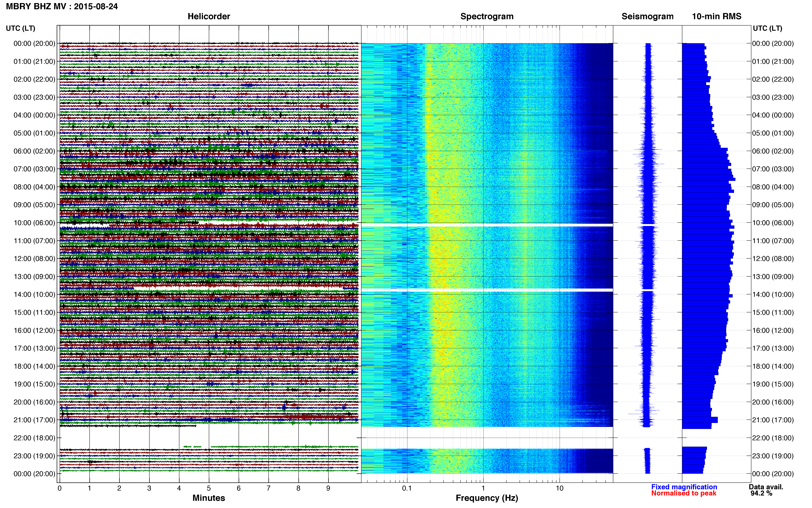Click left-axis time label "16:00 (12:00)"
The width and height of the screenshot is (812, 508).
click(34, 331)
